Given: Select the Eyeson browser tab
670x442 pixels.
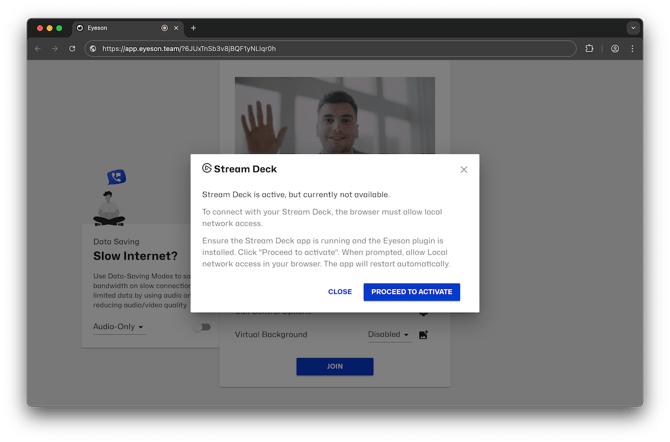Looking at the screenshot, I should (x=128, y=28).
